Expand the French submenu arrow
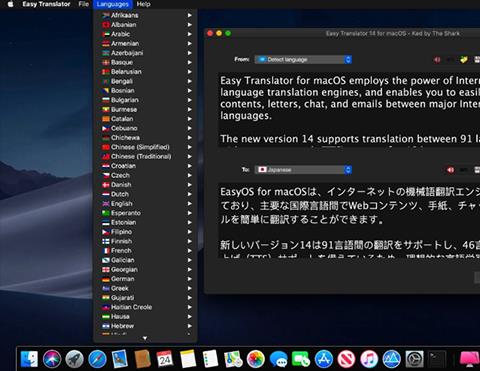 coord(190,250)
